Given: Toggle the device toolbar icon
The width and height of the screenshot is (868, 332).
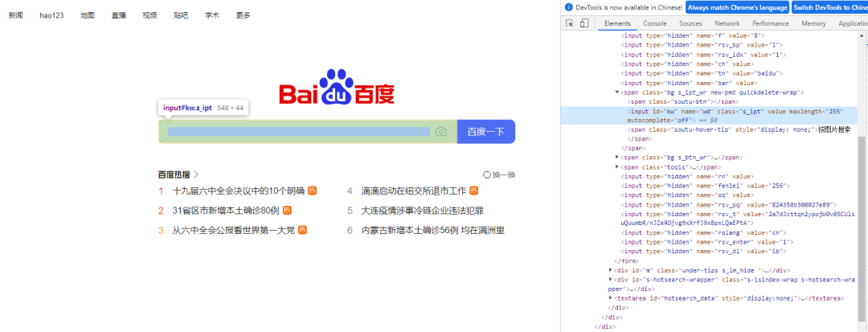Looking at the screenshot, I should 584,23.
